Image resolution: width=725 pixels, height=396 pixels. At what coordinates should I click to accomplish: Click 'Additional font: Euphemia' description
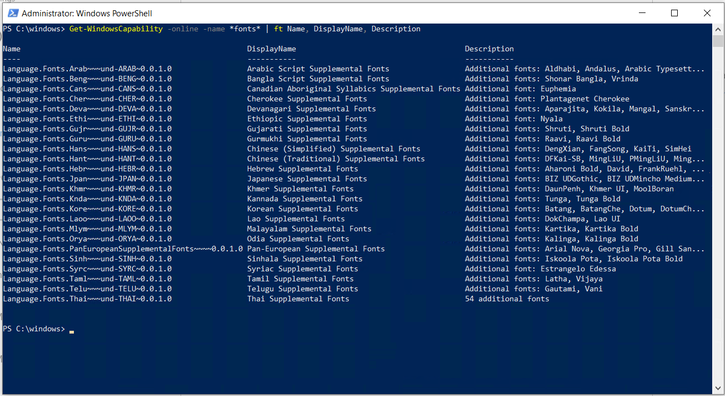pyautogui.click(x=521, y=89)
